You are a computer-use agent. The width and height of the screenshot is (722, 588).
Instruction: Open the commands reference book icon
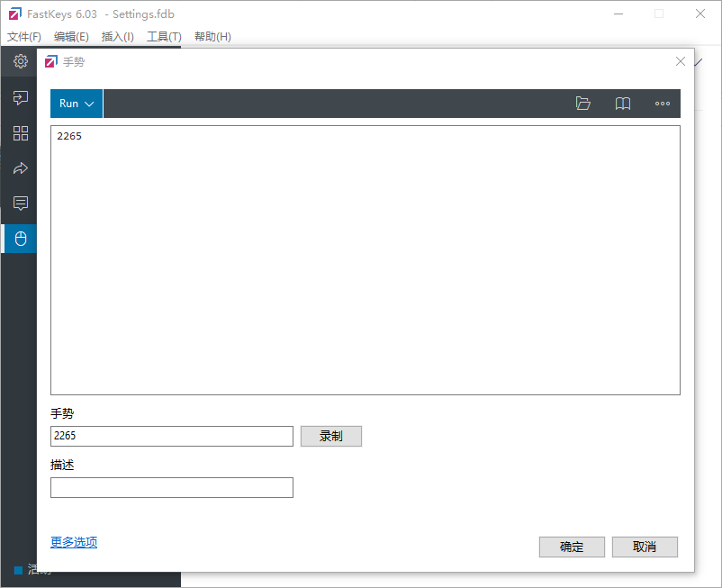[x=622, y=104]
